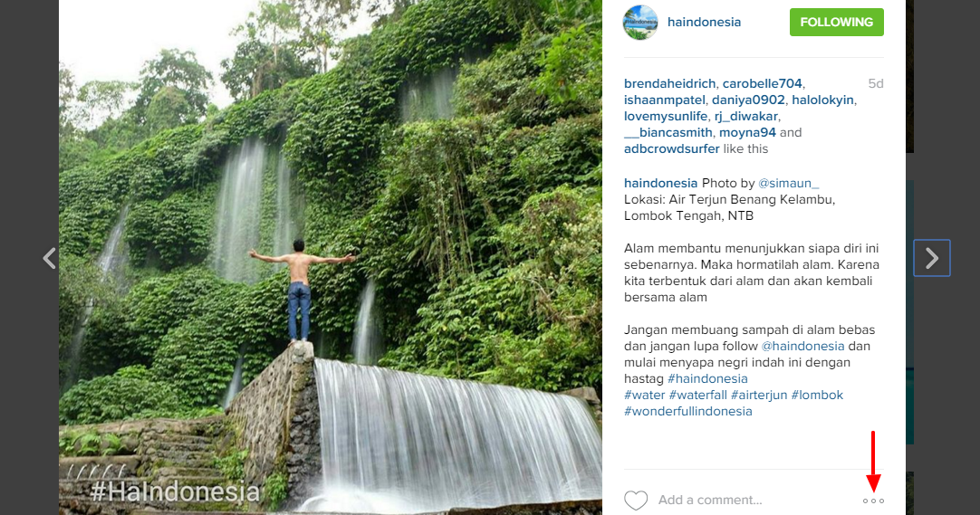This screenshot has width=980, height=515.
Task: Open the #airterjun hashtag
Action: (759, 396)
